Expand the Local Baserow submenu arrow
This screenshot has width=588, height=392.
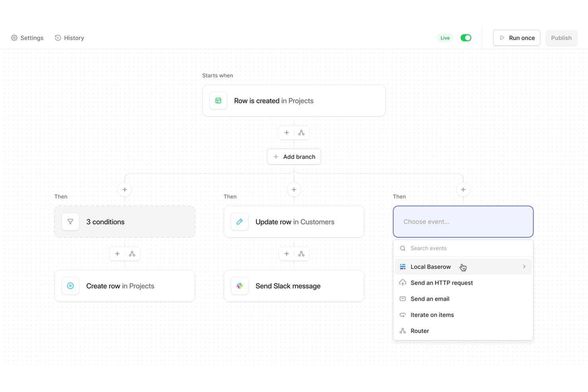[x=524, y=267]
